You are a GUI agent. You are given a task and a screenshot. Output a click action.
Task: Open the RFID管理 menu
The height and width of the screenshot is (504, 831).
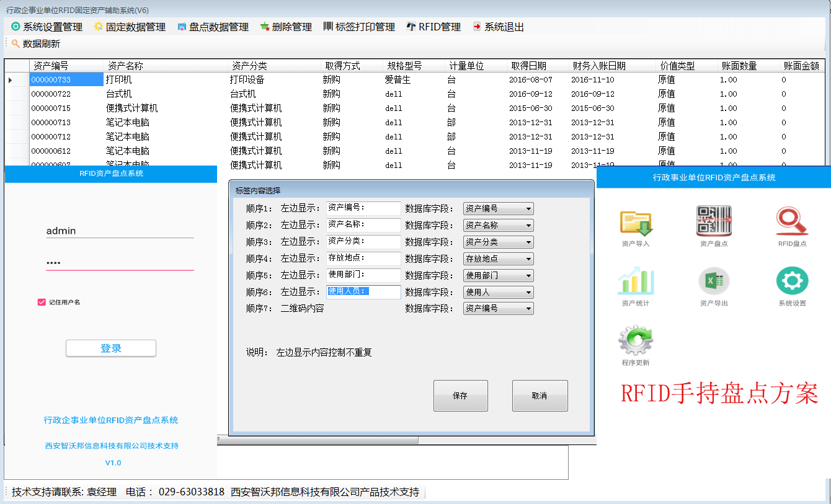click(x=433, y=27)
